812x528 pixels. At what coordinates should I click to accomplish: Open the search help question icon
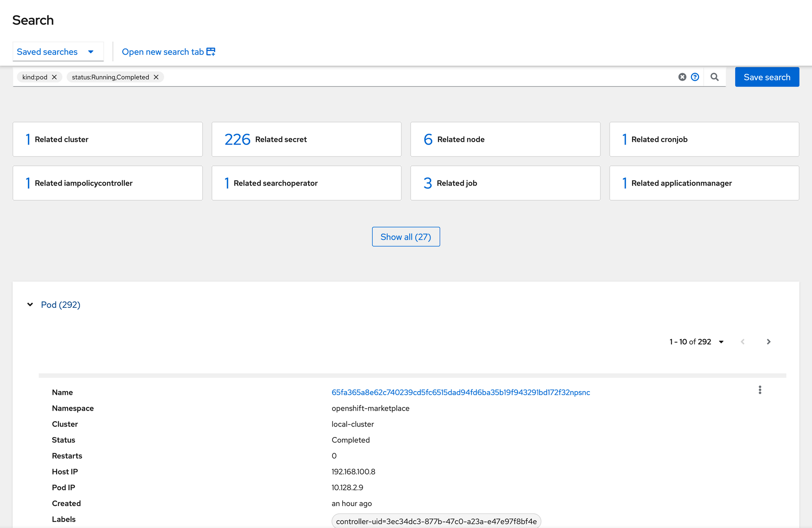pos(695,77)
